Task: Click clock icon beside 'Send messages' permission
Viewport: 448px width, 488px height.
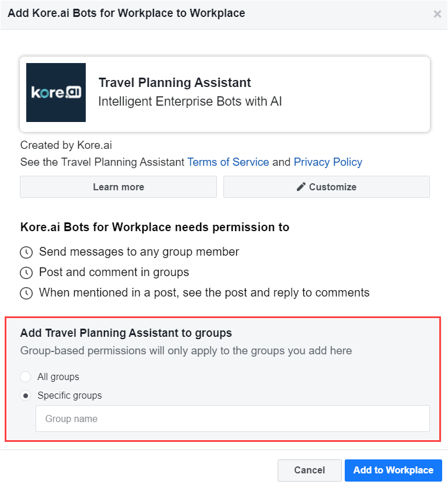Action: (26, 252)
